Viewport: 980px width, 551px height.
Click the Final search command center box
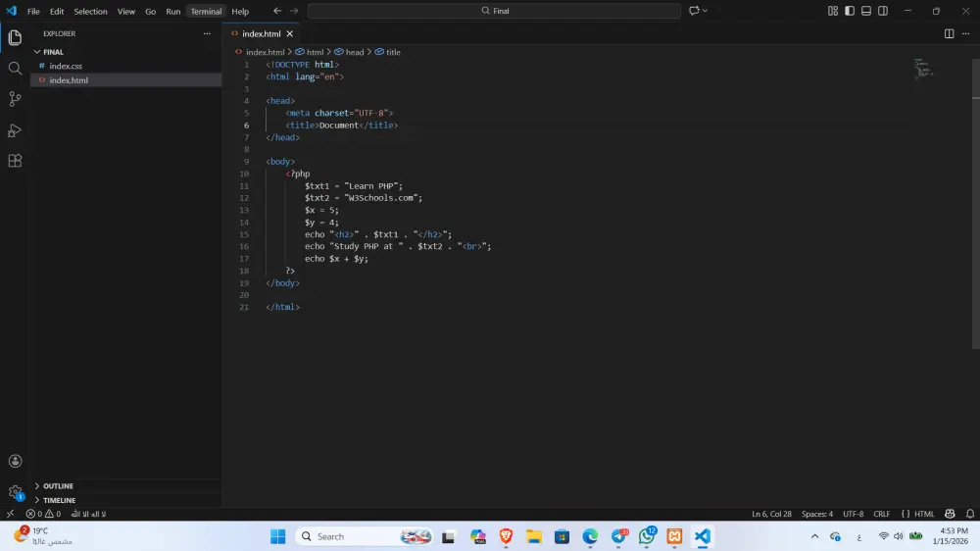[x=494, y=11]
